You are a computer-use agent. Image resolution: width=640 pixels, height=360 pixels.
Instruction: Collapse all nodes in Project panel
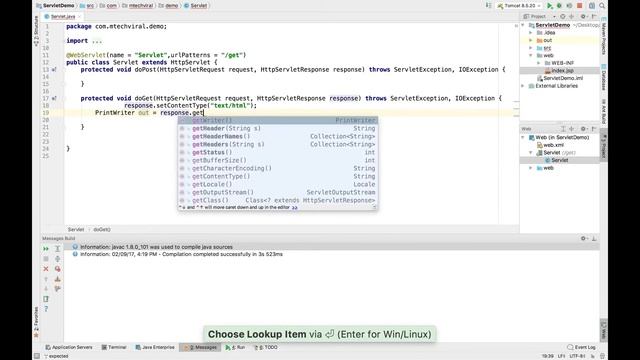click(571, 16)
